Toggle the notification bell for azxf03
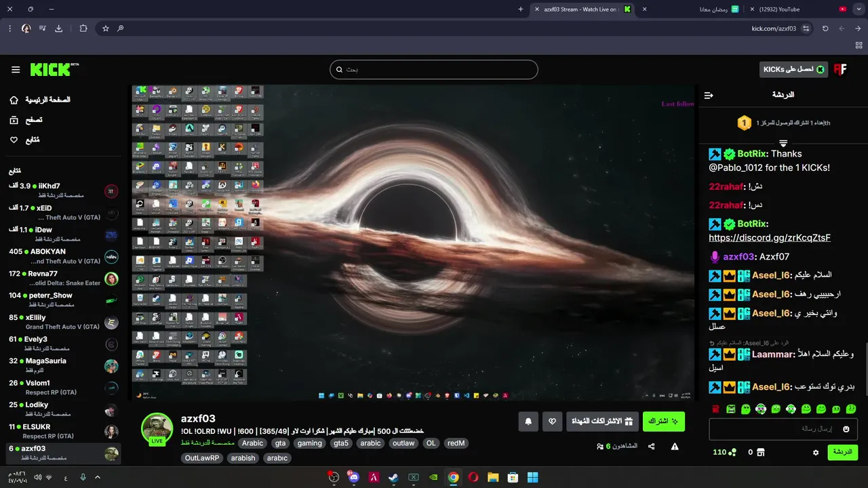The image size is (868, 488). click(x=528, y=422)
